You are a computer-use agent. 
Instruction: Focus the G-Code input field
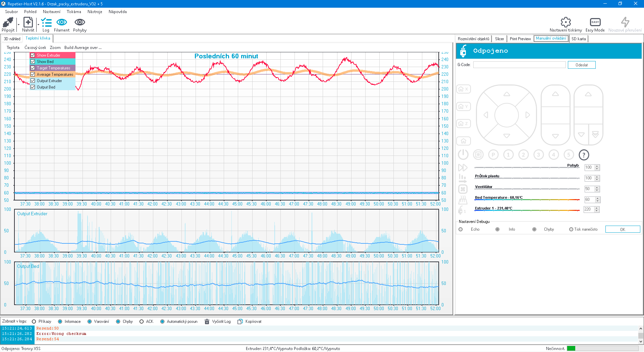pyautogui.click(x=519, y=65)
